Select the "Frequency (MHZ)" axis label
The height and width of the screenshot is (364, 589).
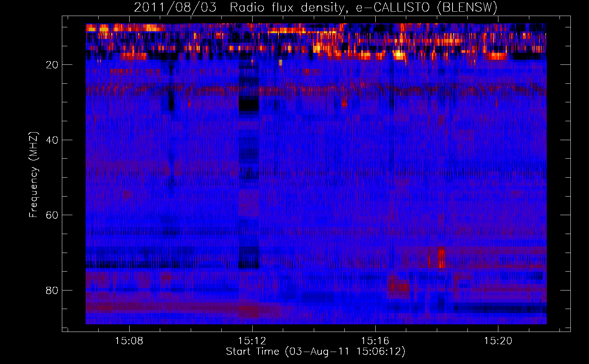33,175
